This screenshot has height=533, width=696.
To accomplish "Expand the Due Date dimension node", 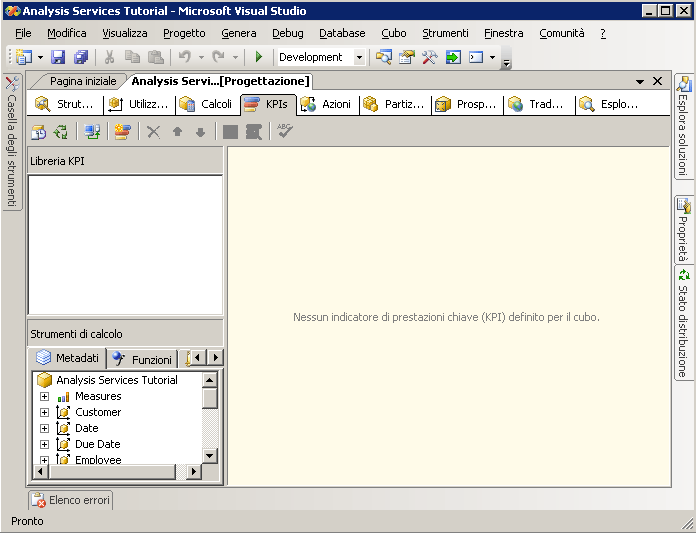I will 44,445.
